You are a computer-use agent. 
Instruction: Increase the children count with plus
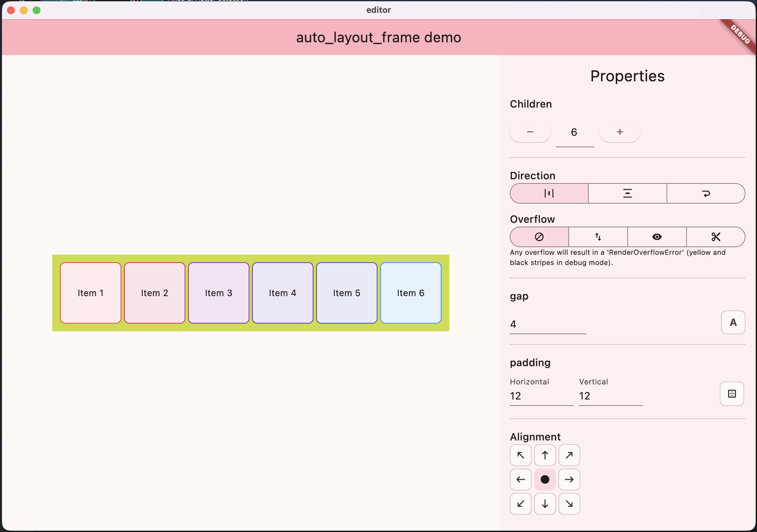(620, 132)
